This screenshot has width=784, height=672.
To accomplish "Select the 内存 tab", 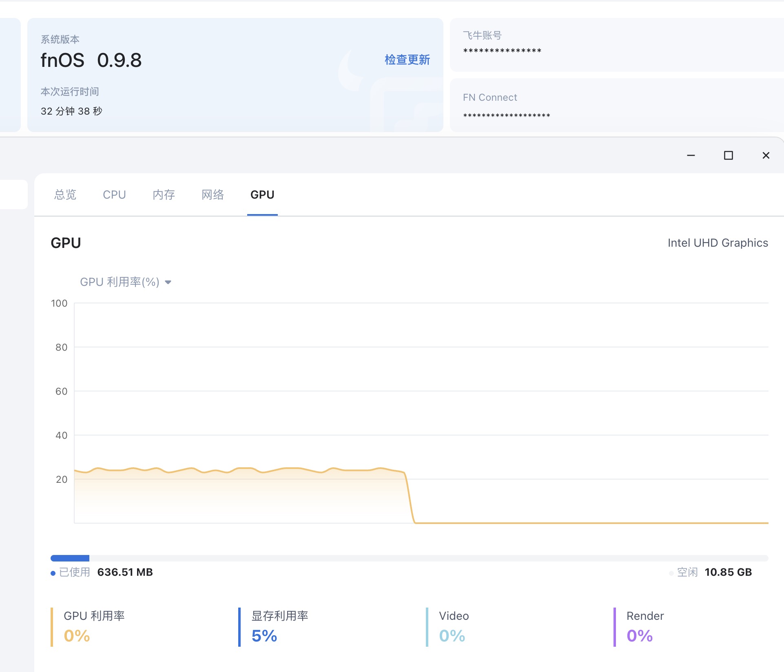I will click(164, 195).
